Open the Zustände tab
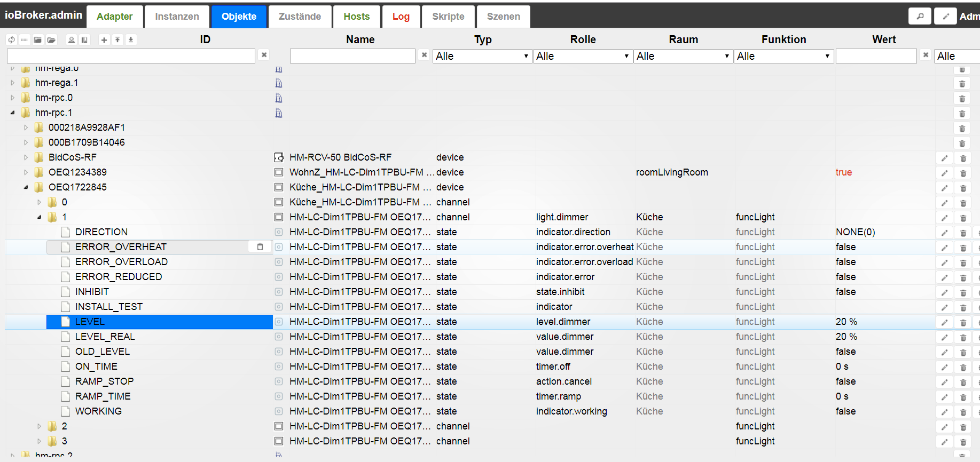Viewport: 980px width, 462px height. tap(300, 17)
